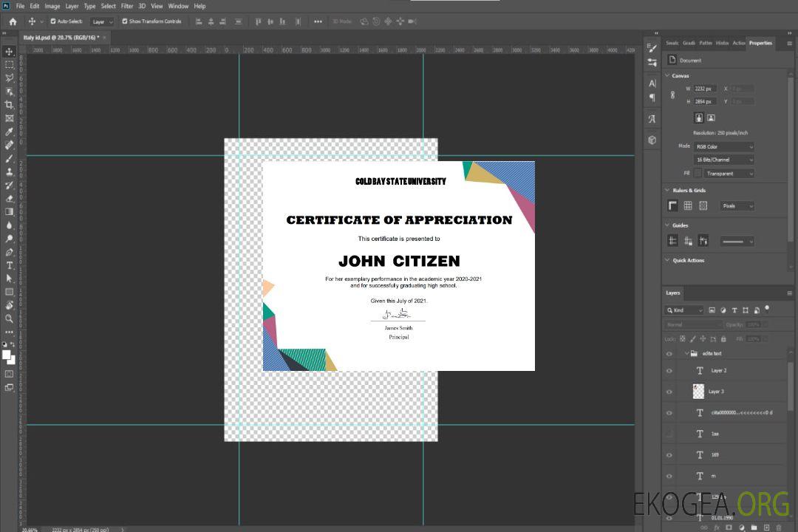Screen dimensions: 798x532
Task: Show the hidden '1aa' text layer
Action: (669, 434)
